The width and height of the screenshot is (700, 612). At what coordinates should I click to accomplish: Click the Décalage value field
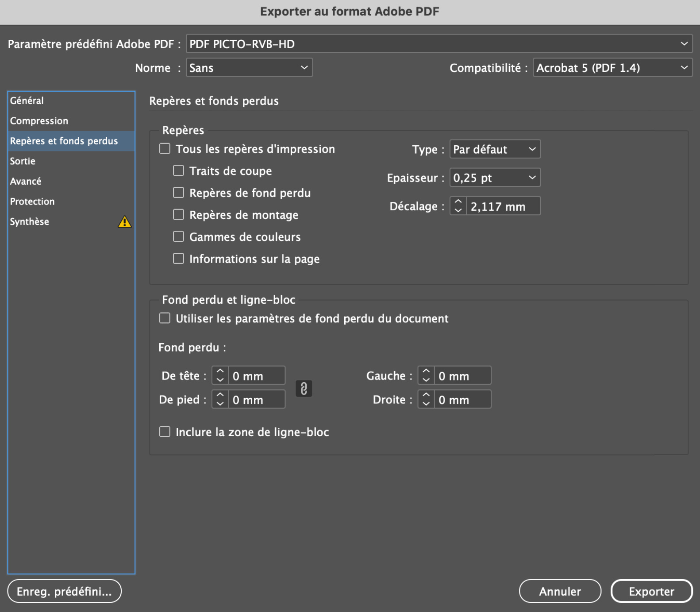pyautogui.click(x=503, y=206)
